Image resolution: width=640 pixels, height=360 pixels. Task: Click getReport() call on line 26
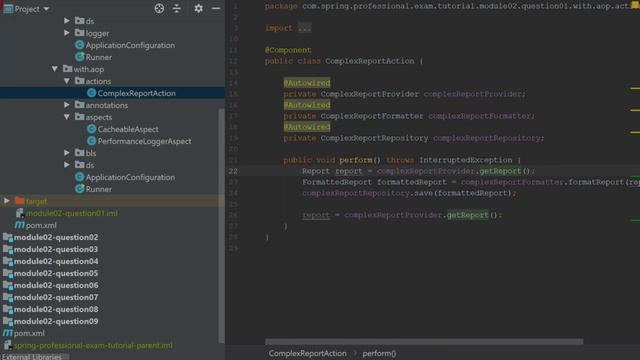tap(468, 215)
